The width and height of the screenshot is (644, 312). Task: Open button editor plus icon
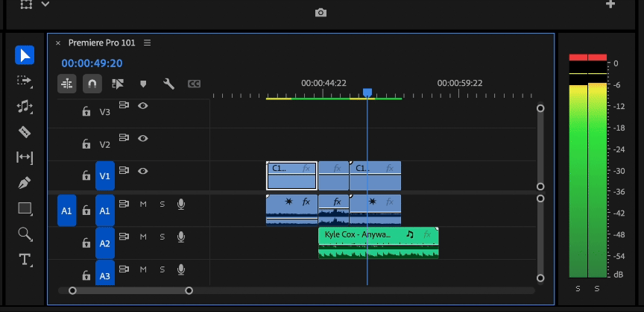(610, 4)
